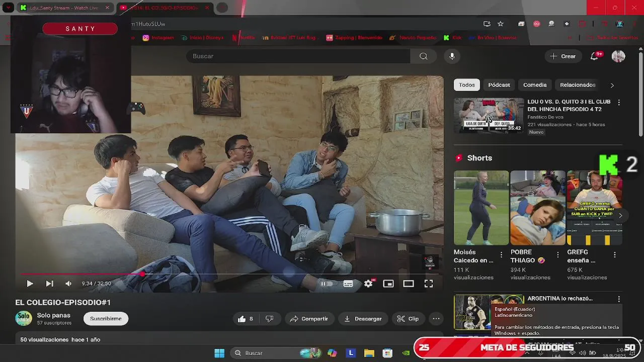Play the EL COLEGIO video
The width and height of the screenshot is (644, 362).
point(30,284)
